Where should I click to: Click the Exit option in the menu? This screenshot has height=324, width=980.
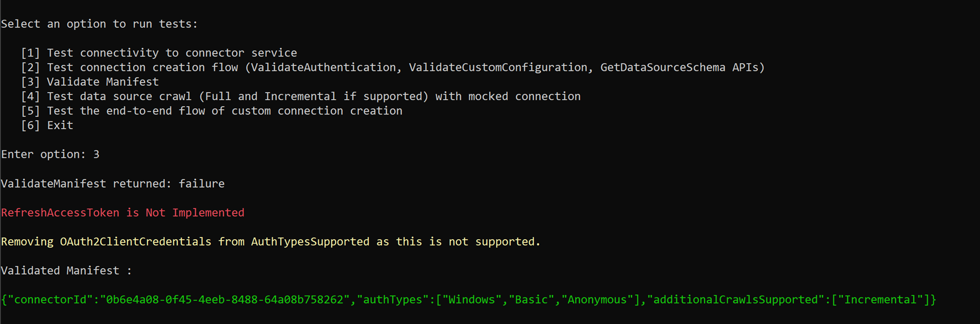59,126
